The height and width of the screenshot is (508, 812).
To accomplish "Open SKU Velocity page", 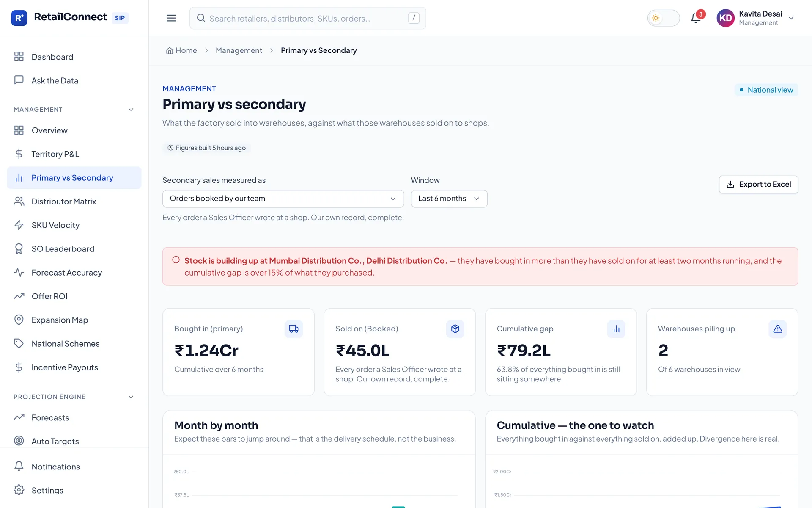I will 74,225.
